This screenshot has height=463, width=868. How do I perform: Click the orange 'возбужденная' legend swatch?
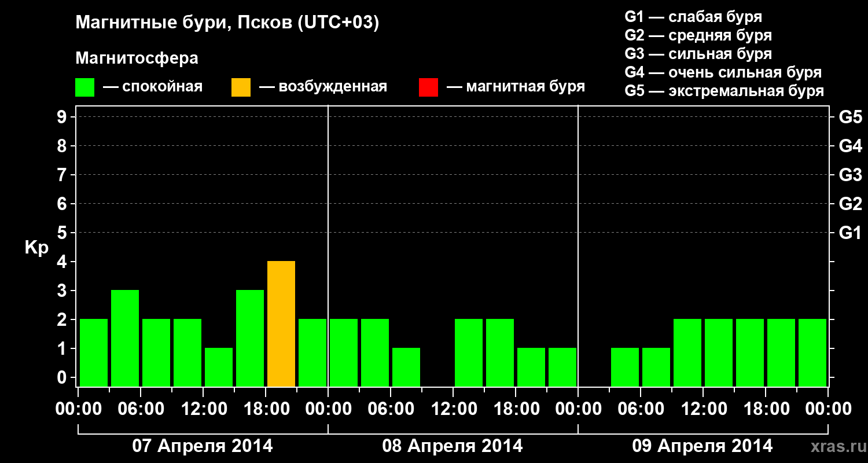[x=241, y=87]
